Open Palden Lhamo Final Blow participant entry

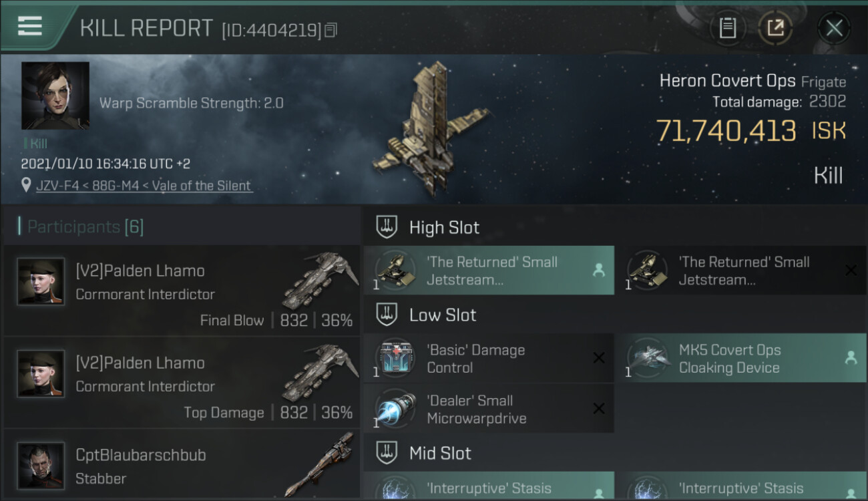[x=182, y=290]
